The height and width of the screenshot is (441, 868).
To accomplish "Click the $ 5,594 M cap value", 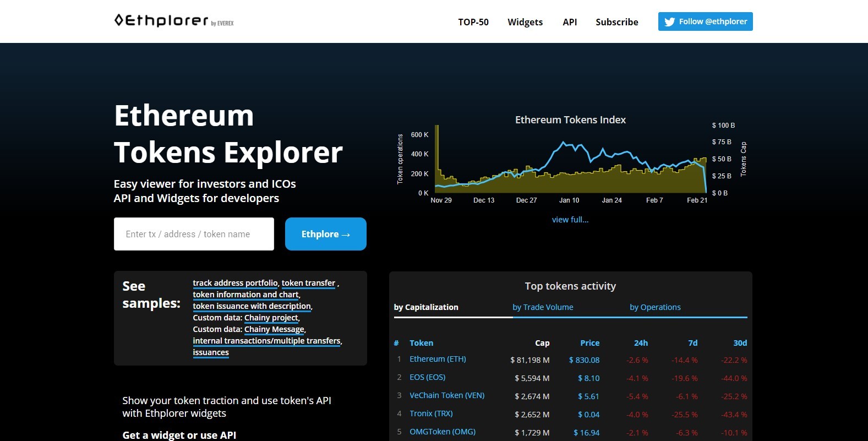I will pos(532,378).
